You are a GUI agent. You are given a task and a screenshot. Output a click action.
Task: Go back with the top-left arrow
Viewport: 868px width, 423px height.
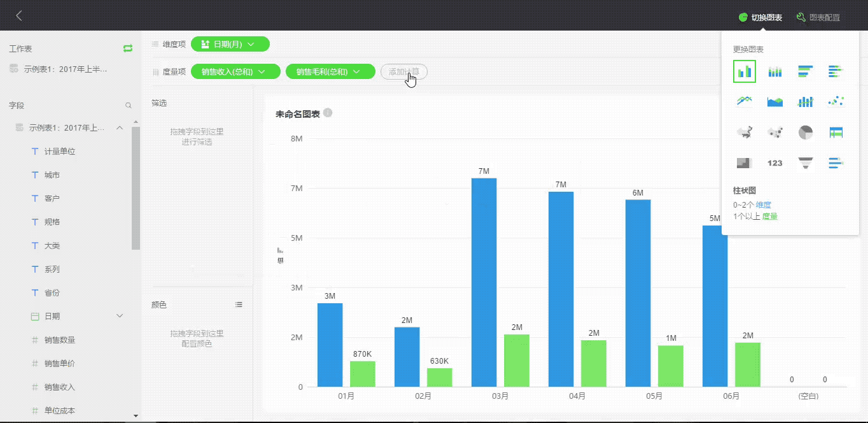[19, 16]
